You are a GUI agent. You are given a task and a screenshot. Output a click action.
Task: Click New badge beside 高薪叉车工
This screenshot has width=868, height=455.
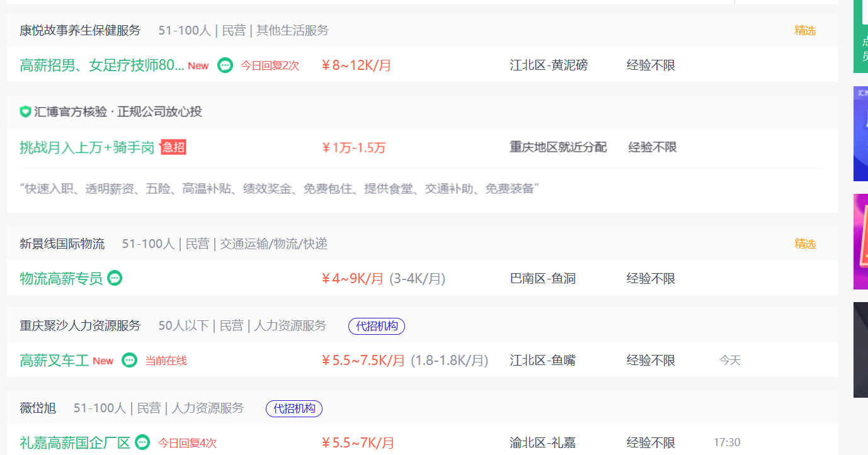click(103, 361)
